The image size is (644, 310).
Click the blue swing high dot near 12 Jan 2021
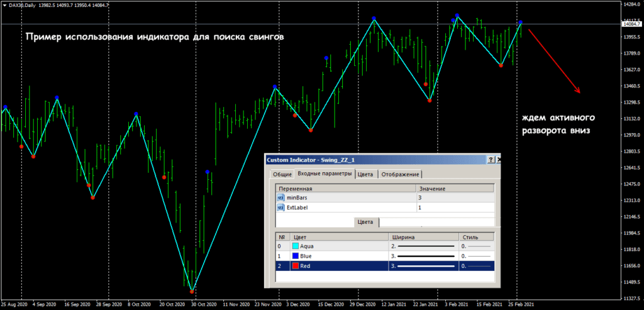(x=374, y=19)
